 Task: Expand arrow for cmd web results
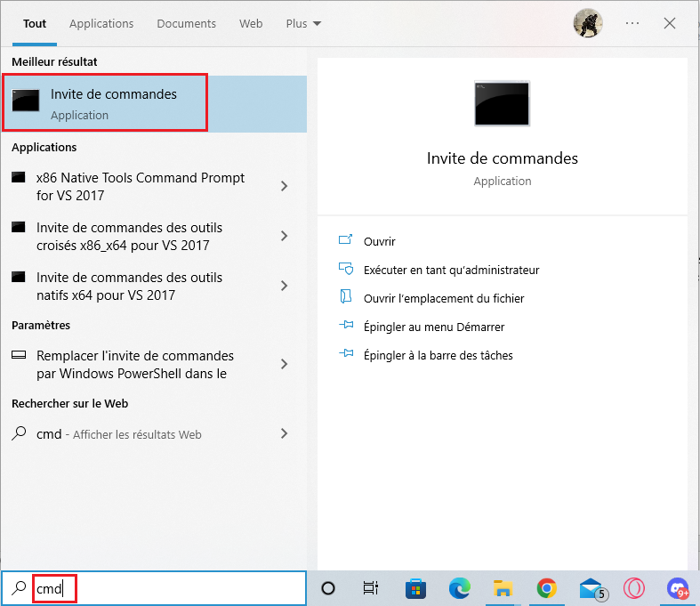click(x=284, y=433)
